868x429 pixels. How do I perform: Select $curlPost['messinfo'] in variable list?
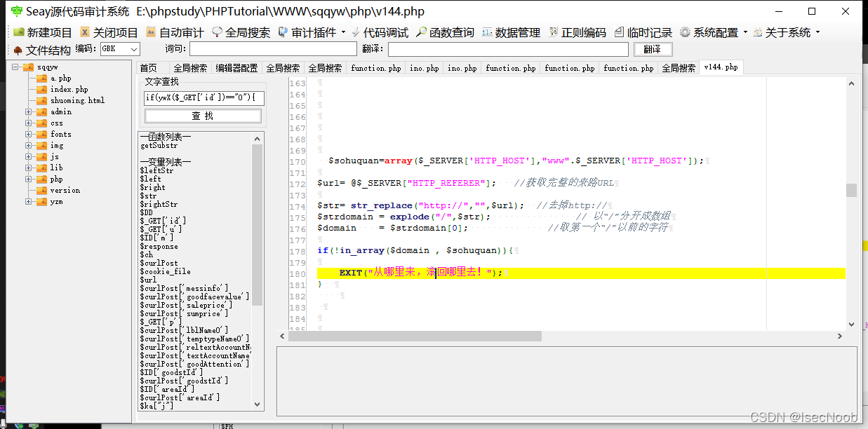185,288
